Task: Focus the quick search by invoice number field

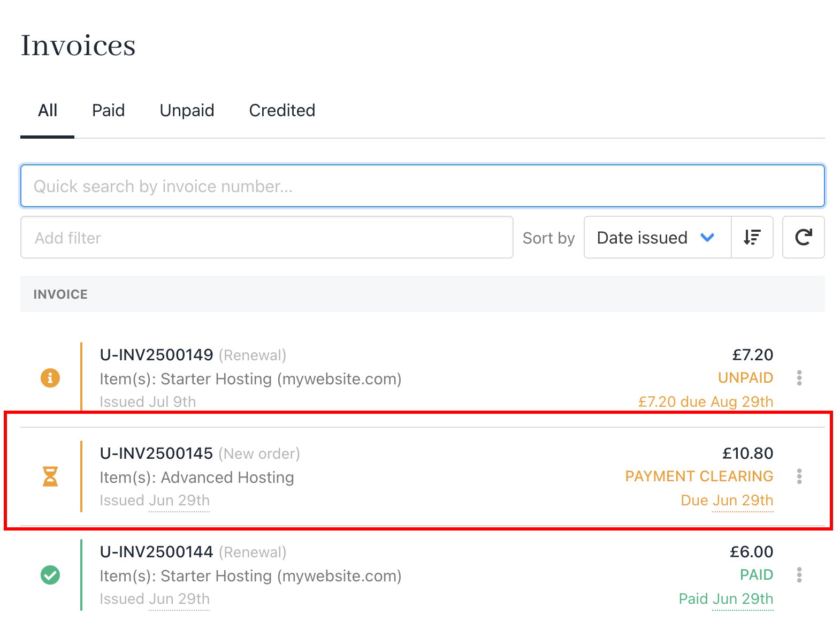Action: [x=423, y=186]
